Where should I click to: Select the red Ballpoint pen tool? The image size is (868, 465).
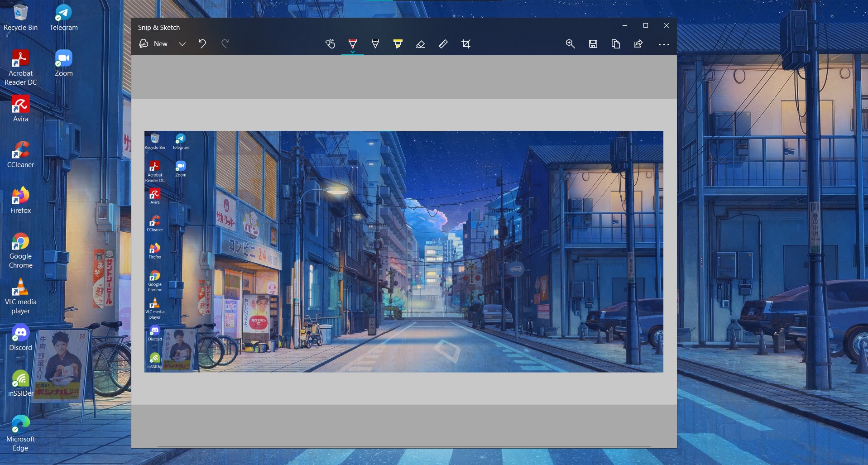tap(352, 43)
